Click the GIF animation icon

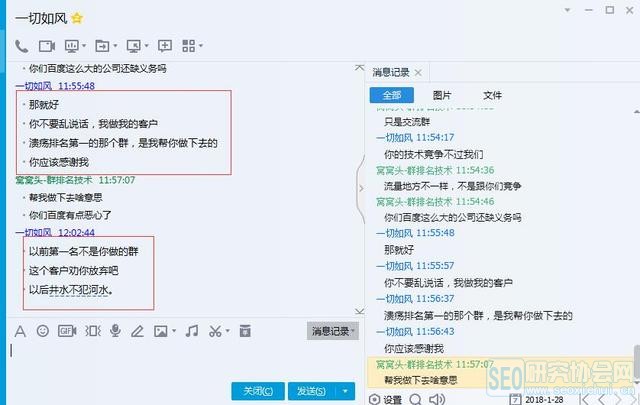coord(67,331)
